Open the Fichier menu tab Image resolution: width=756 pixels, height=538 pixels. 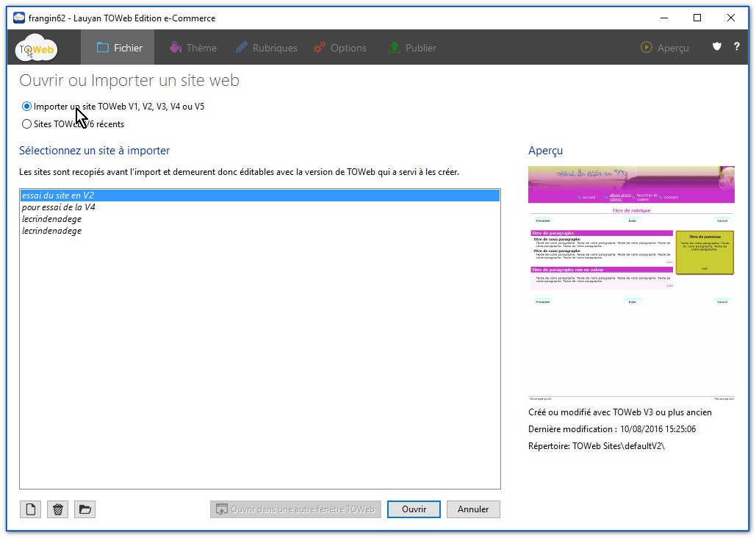(120, 48)
